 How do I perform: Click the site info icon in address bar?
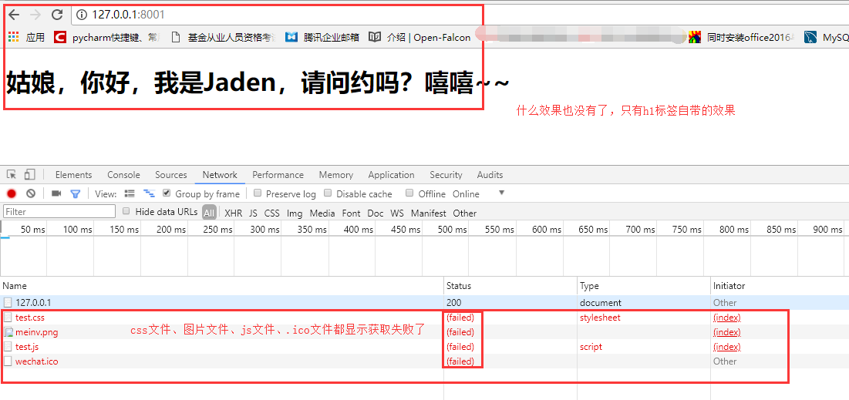coord(82,15)
